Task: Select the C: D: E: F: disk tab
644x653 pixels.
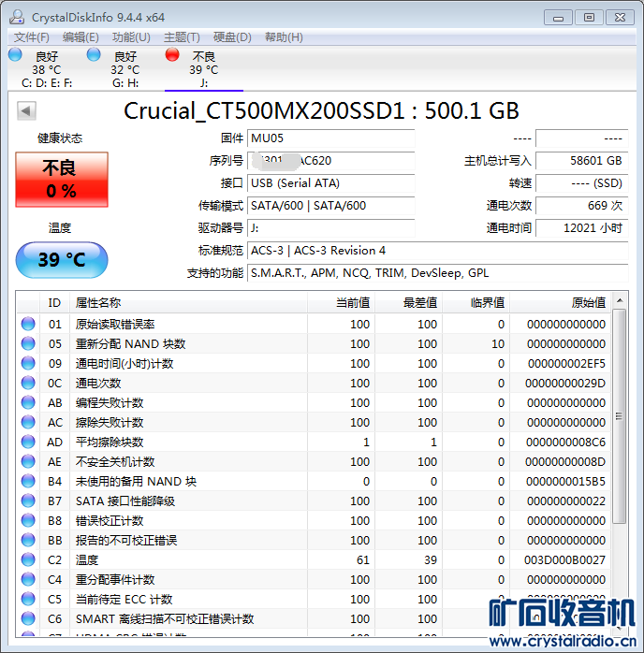Action: (x=47, y=68)
